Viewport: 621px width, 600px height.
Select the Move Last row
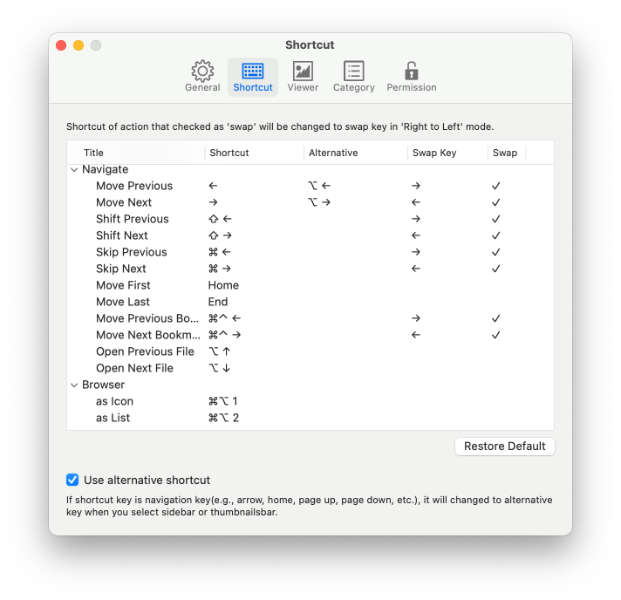coord(123,302)
